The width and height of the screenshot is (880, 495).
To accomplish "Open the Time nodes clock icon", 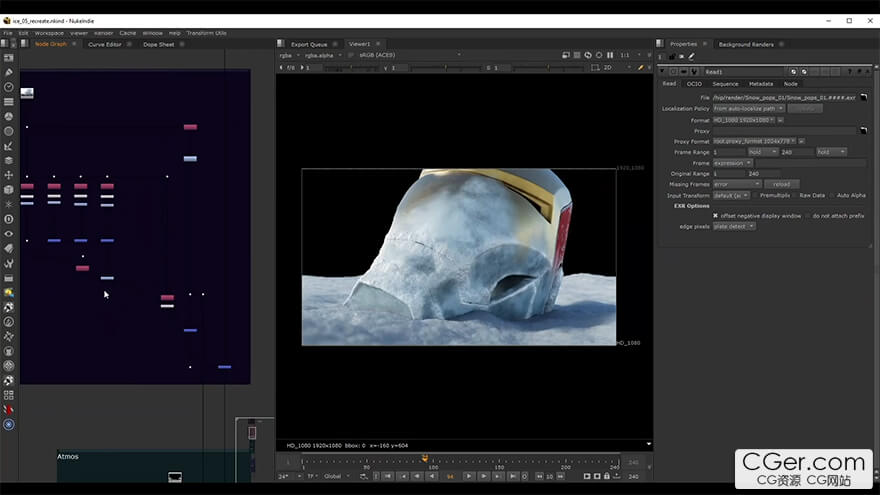I will coord(8,87).
